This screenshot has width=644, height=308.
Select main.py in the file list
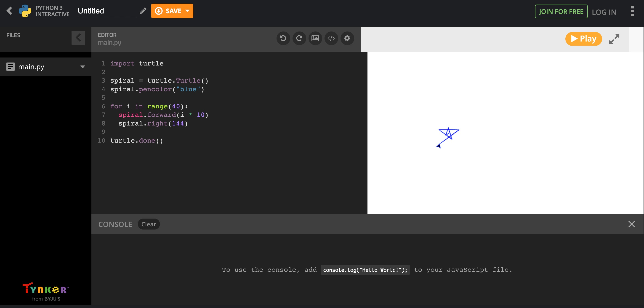31,67
